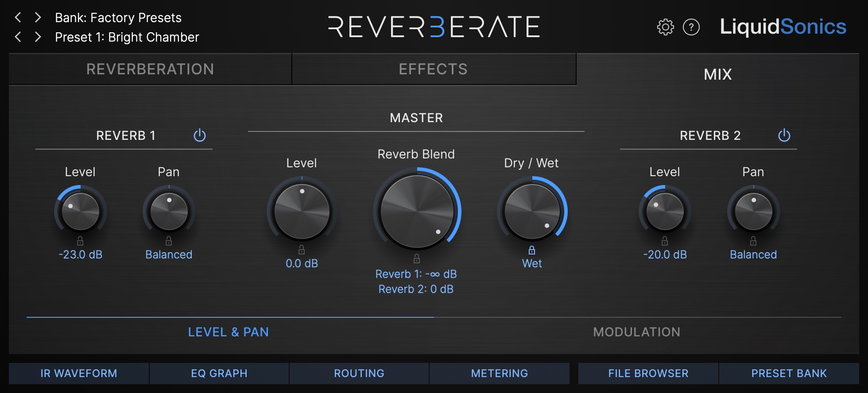
Task: Toggle lock under Reverb Blend knob
Action: [x=417, y=258]
